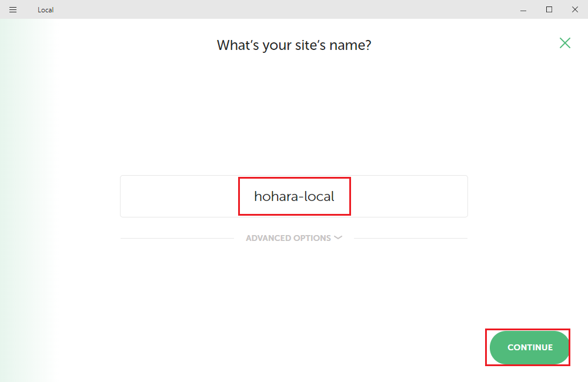Click the blank area above the name field

(x=294, y=118)
